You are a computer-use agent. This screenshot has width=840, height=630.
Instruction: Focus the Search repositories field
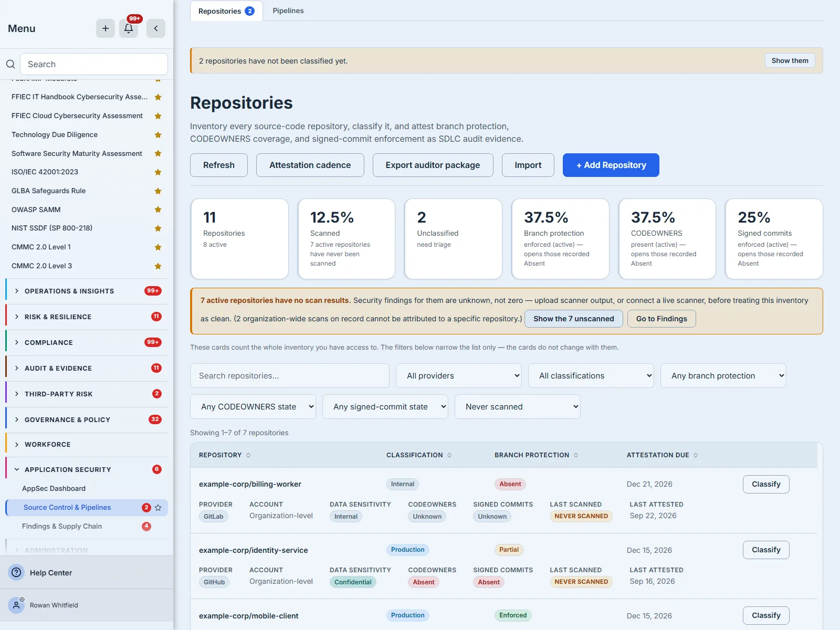click(x=290, y=376)
